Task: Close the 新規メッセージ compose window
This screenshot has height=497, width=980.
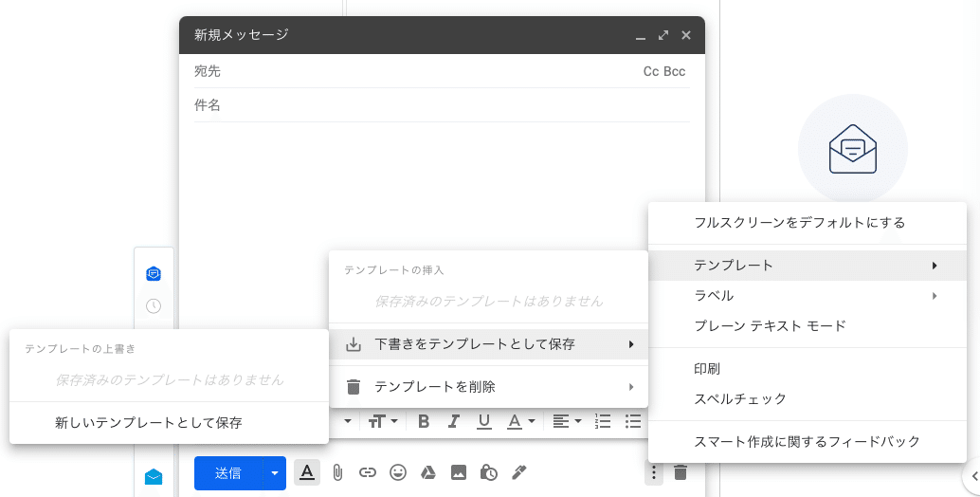Action: 686,35
